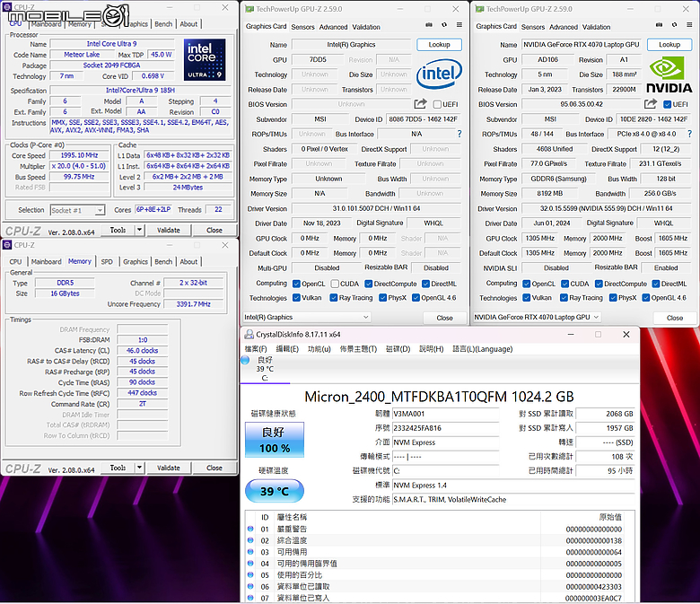The height and width of the screenshot is (604, 700).
Task: Open the 功能(u) menu in CrystalDiskInfo
Action: pos(319,349)
